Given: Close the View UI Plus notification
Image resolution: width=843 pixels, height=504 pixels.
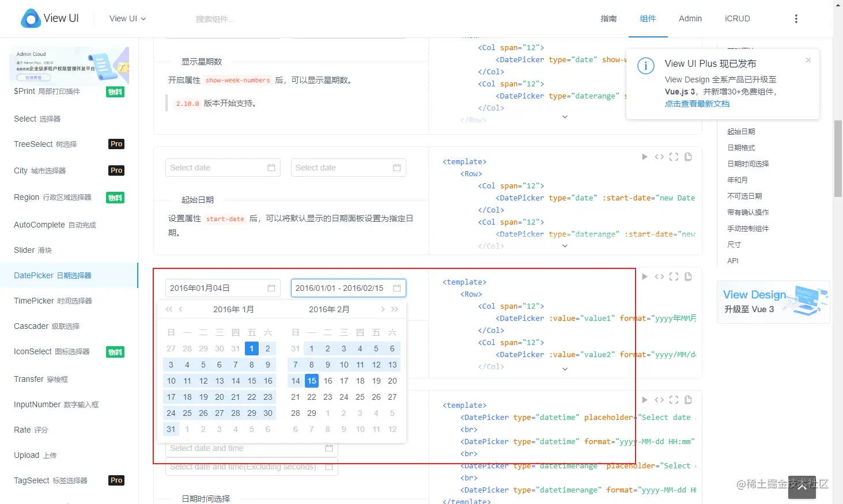Looking at the screenshot, I should point(808,60).
